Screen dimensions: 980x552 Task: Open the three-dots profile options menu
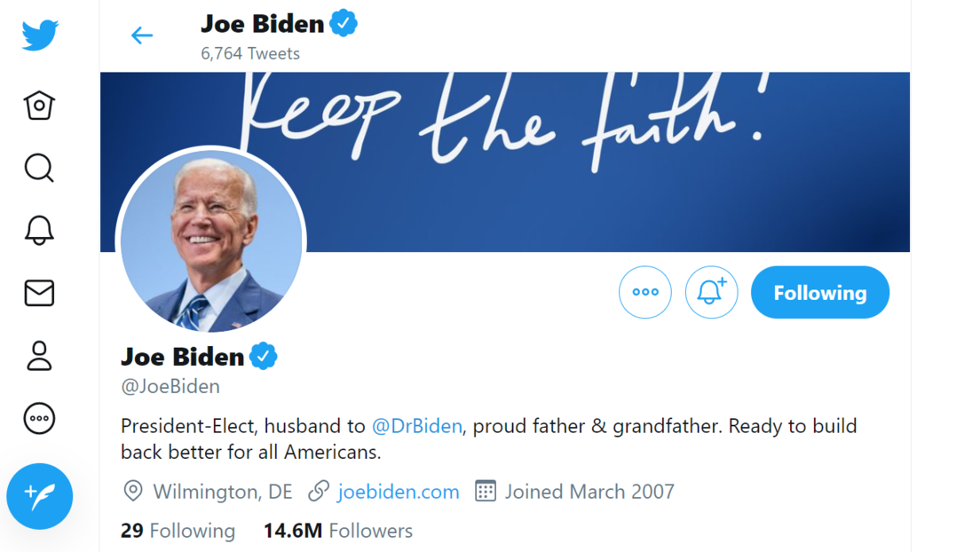coord(645,293)
